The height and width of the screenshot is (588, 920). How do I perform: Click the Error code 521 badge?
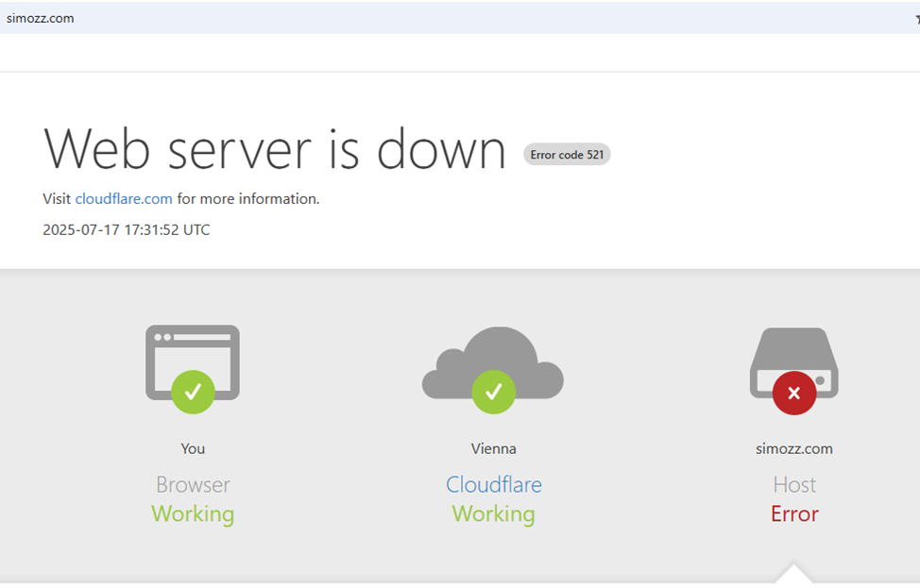pyautogui.click(x=567, y=154)
